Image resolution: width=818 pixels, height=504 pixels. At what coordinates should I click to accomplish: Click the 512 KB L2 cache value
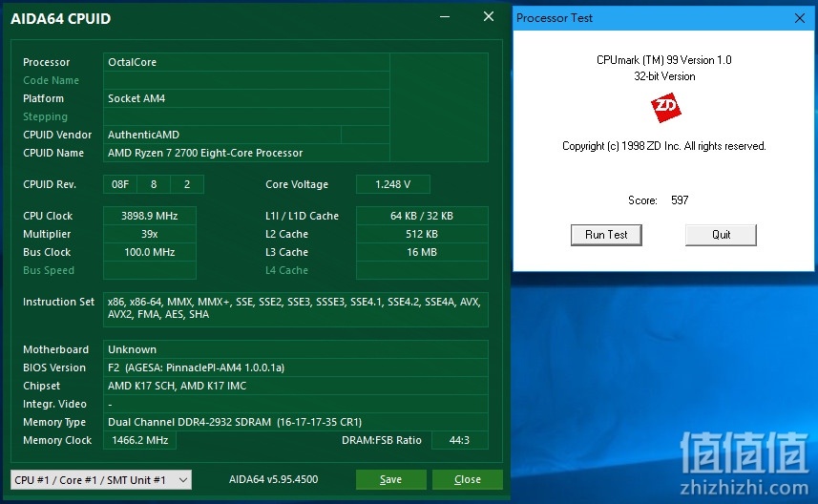click(422, 234)
